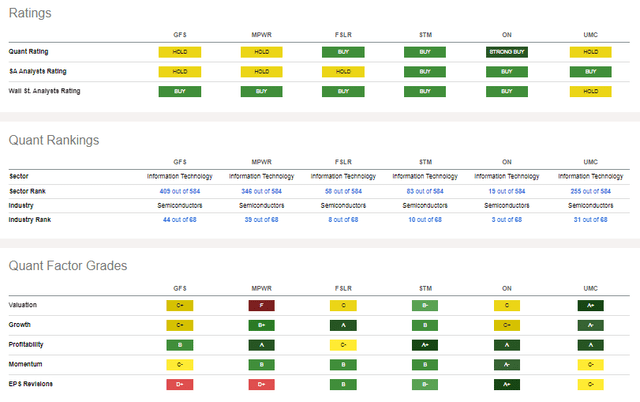This screenshot has height=402, width=640.
Task: Click GFS EPS Revisions grade D+ badge
Action: coord(180,384)
